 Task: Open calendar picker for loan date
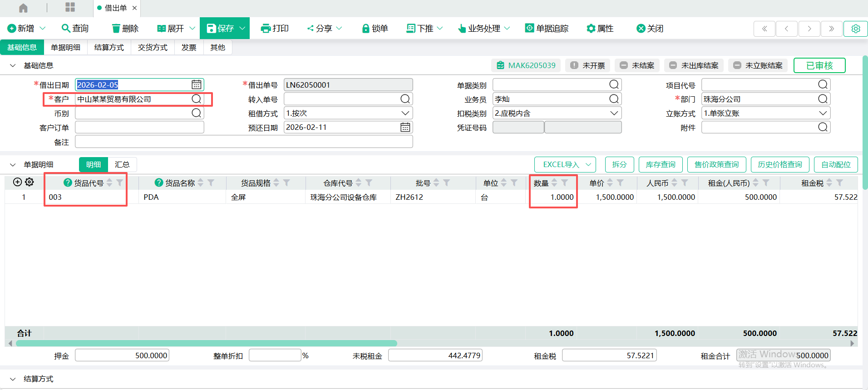tap(196, 85)
